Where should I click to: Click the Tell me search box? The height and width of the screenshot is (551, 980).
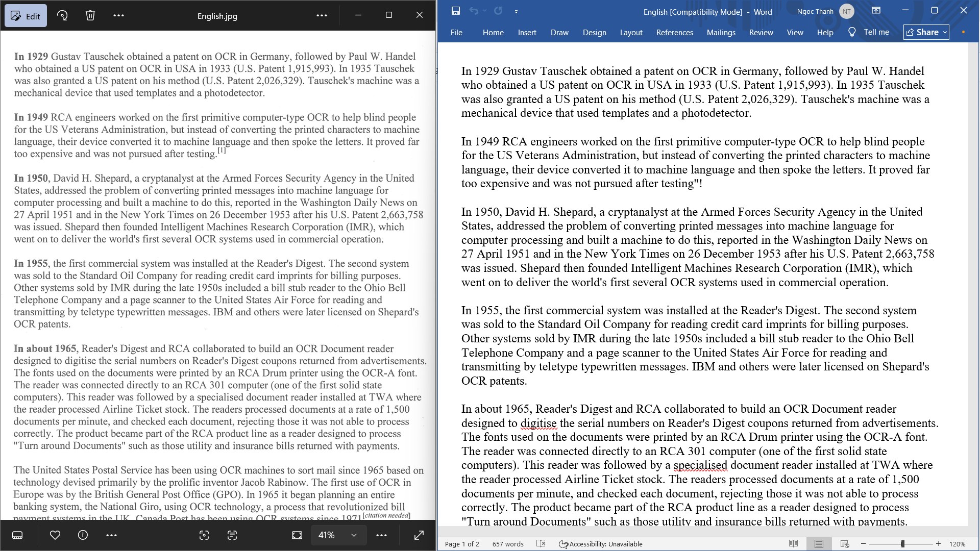(x=868, y=32)
